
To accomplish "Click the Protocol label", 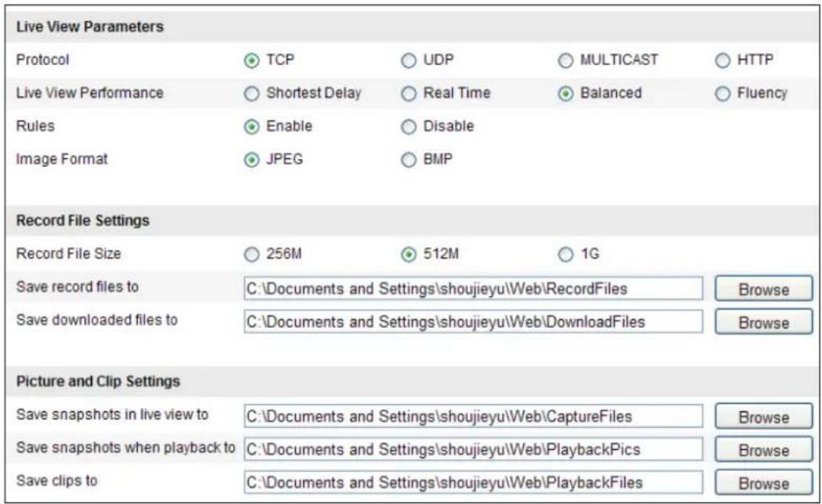I will pos(42,60).
